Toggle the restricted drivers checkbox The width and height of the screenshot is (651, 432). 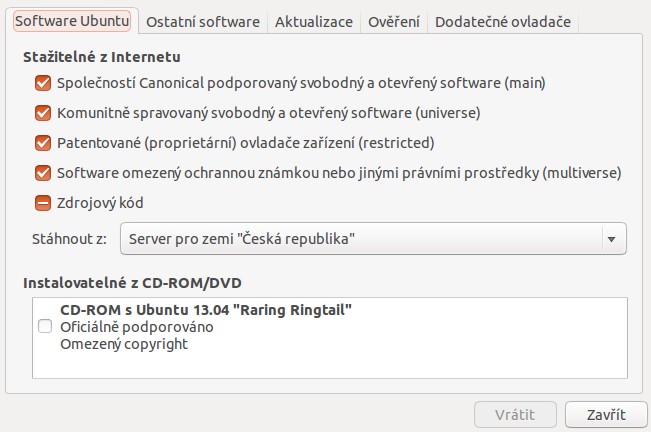click(x=43, y=142)
